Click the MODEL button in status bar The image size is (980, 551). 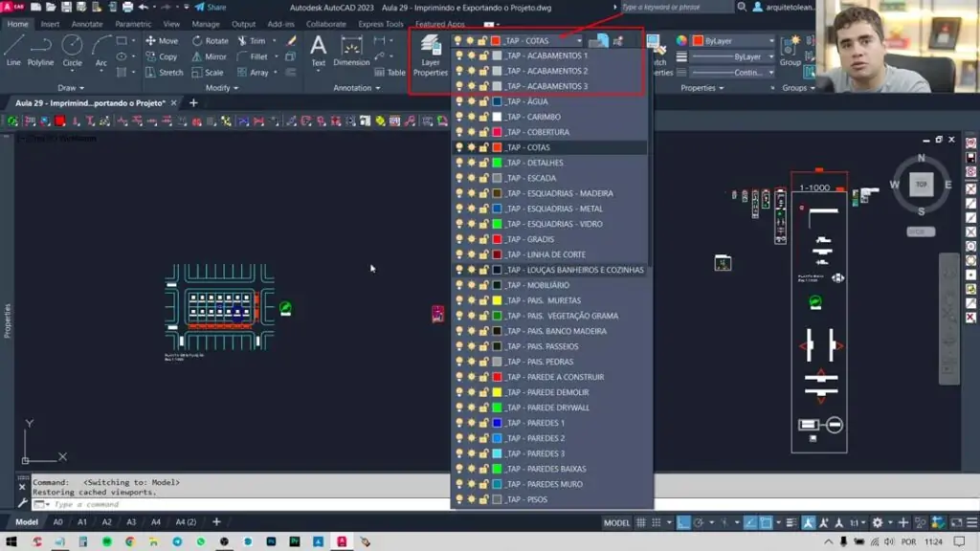point(616,522)
